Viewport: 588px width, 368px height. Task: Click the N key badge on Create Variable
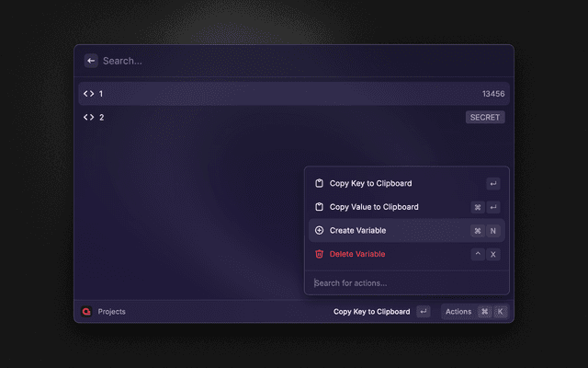(493, 231)
